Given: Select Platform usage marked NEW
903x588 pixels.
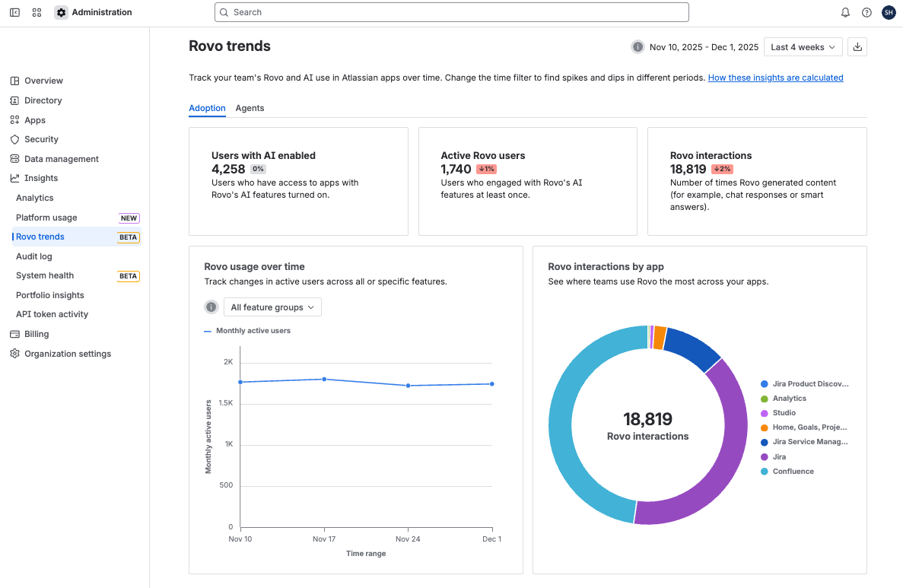Looking at the screenshot, I should (x=46, y=218).
